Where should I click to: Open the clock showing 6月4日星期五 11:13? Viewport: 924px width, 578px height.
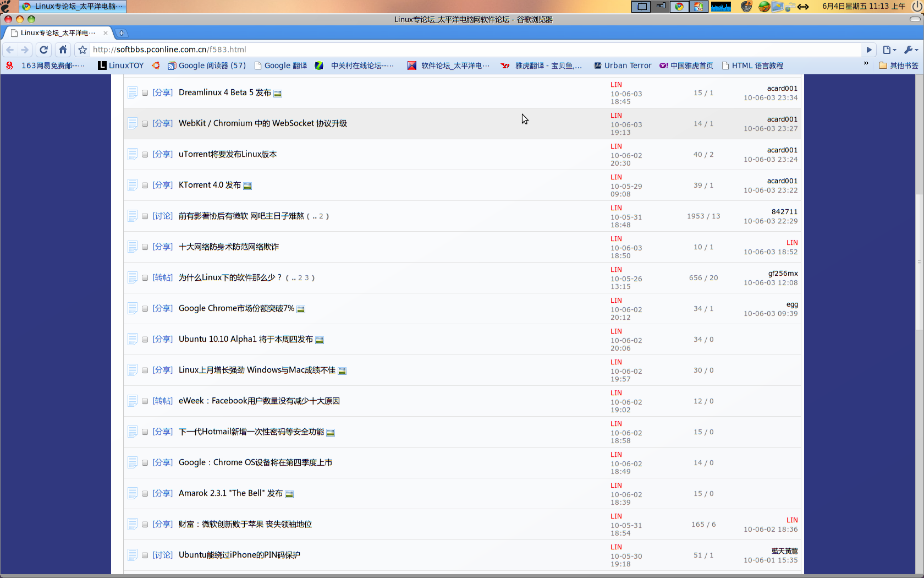point(864,7)
